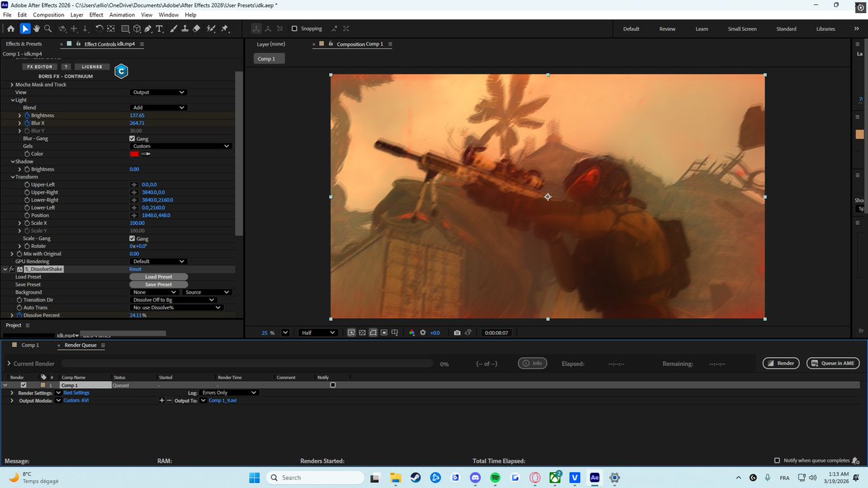Open Discord from the taskbar
The width and height of the screenshot is (868, 488).
[x=475, y=477]
